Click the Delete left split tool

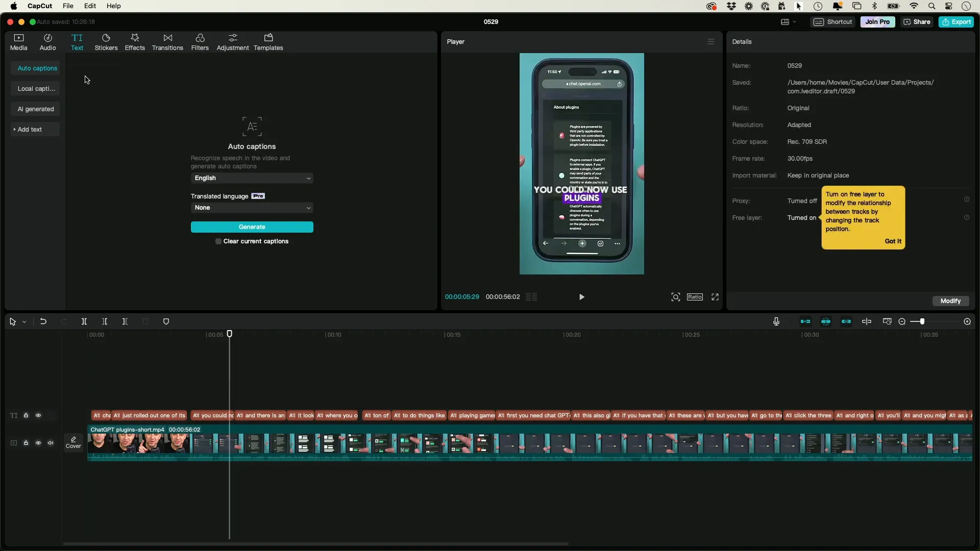click(x=105, y=322)
